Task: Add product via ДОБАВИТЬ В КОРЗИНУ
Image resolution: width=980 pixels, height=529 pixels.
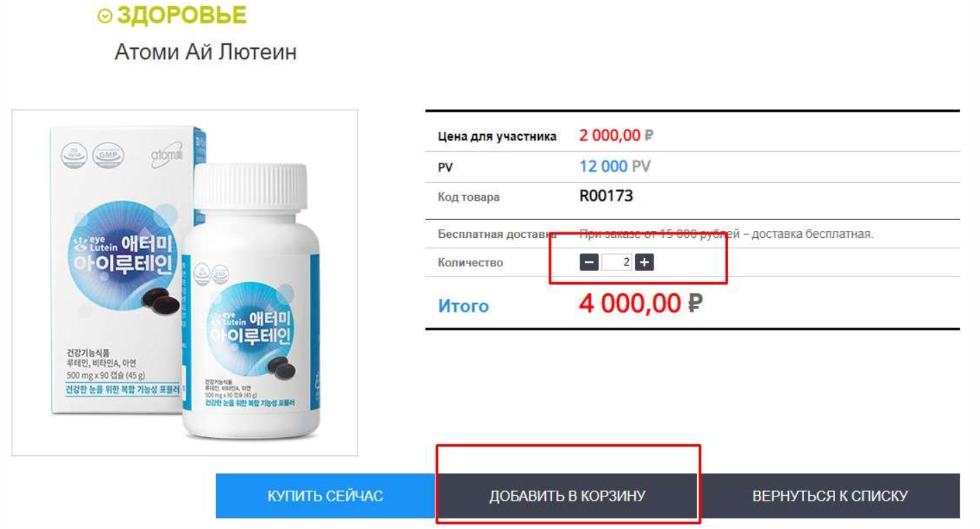Action: coord(567,496)
